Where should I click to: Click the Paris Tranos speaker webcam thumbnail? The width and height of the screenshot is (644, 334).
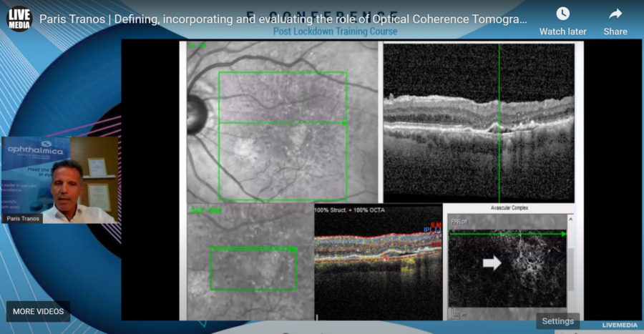click(60, 180)
